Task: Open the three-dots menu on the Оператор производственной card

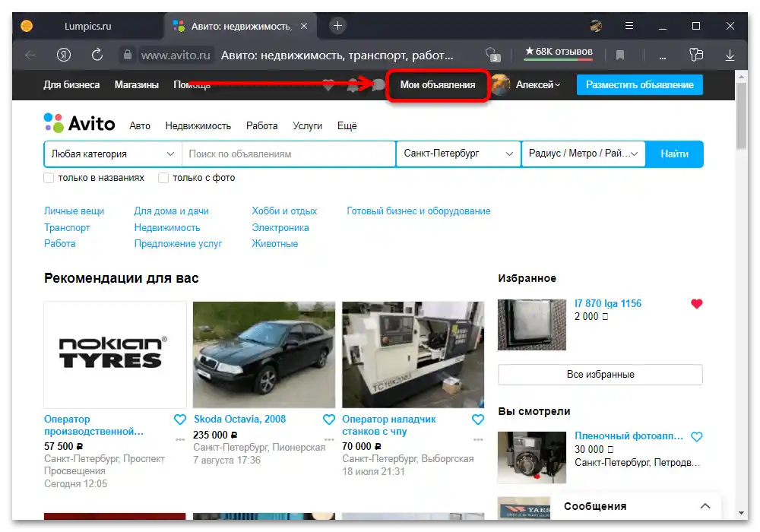Action: (x=180, y=439)
